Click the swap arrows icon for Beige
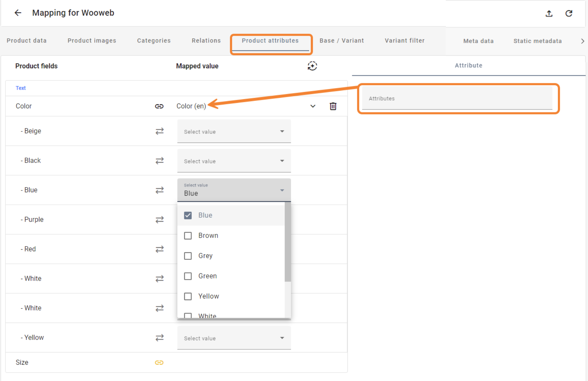This screenshot has height=381, width=588. [159, 131]
